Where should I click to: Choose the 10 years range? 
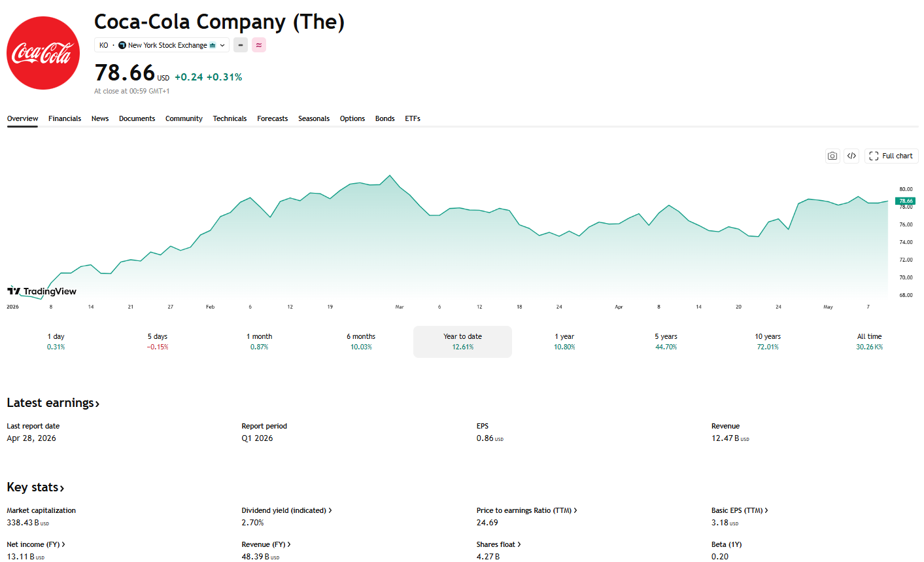tap(768, 342)
